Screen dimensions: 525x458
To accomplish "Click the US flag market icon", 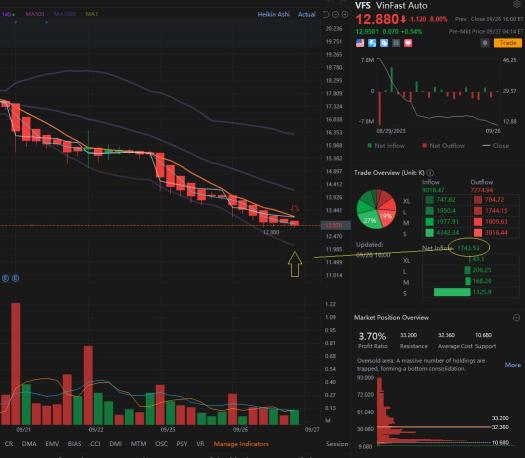I will [360, 43].
